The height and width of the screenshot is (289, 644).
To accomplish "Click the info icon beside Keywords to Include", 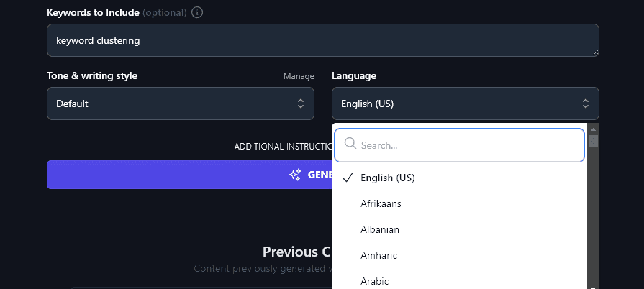I will pos(198,12).
